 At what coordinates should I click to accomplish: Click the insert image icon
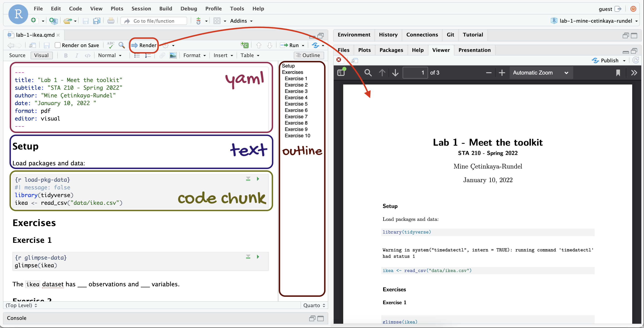pyautogui.click(x=173, y=55)
